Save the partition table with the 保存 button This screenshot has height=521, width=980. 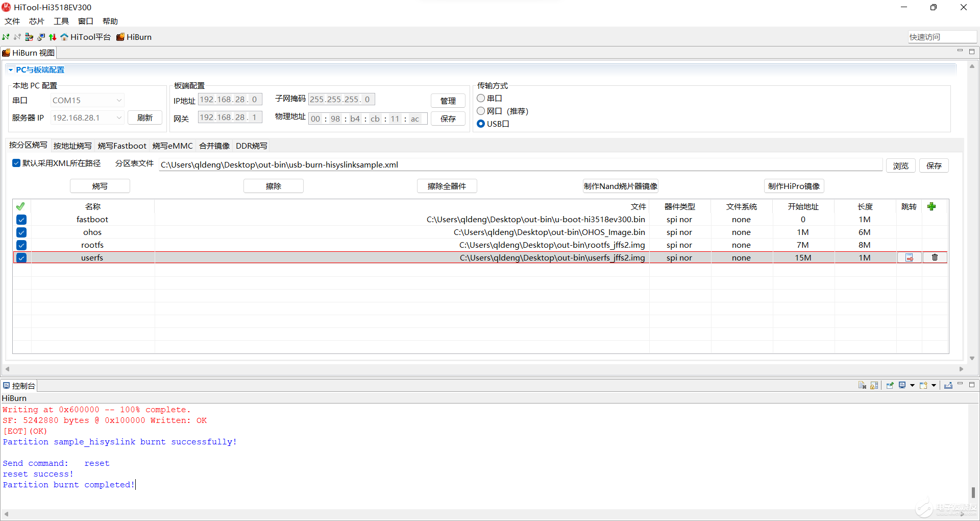(x=934, y=165)
